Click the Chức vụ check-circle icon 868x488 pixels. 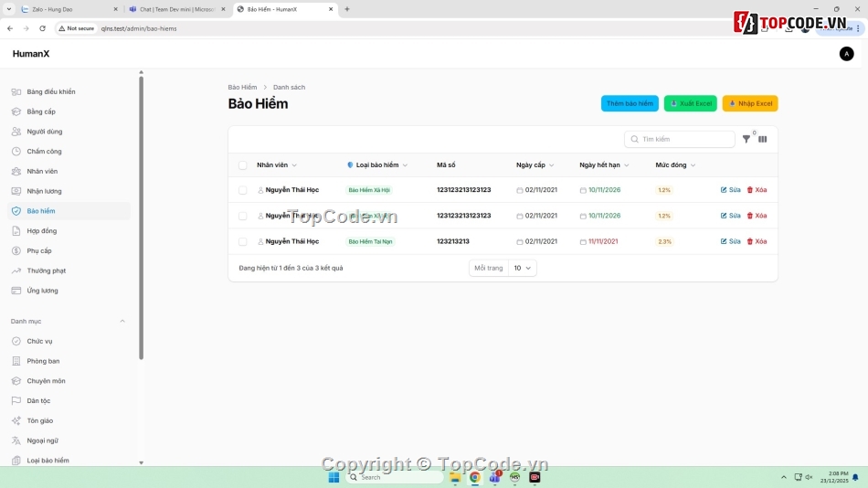pos(16,341)
